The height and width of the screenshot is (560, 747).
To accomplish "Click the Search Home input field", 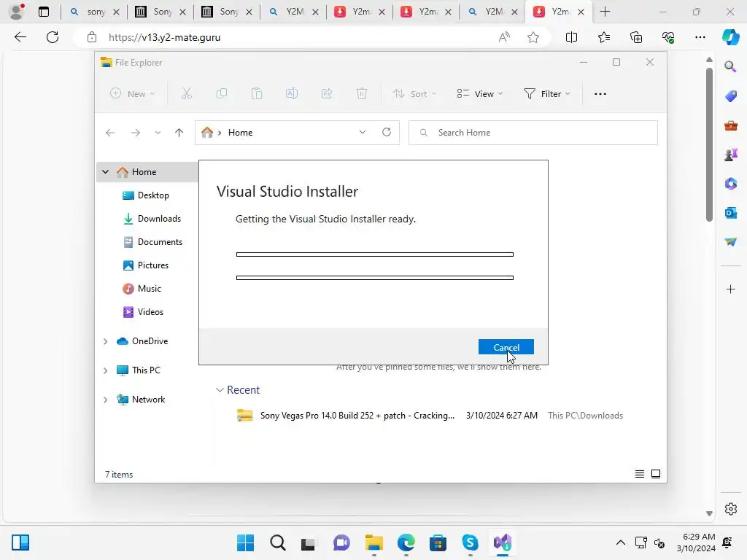I will (x=533, y=133).
